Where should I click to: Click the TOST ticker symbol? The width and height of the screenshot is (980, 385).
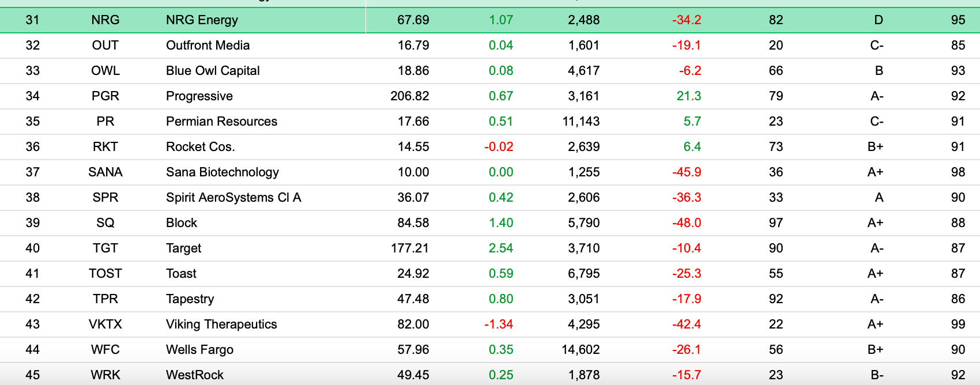(105, 274)
